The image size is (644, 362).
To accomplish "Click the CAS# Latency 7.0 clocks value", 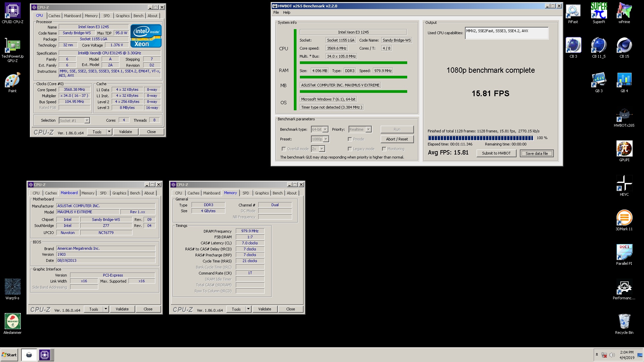I will 250,243.
